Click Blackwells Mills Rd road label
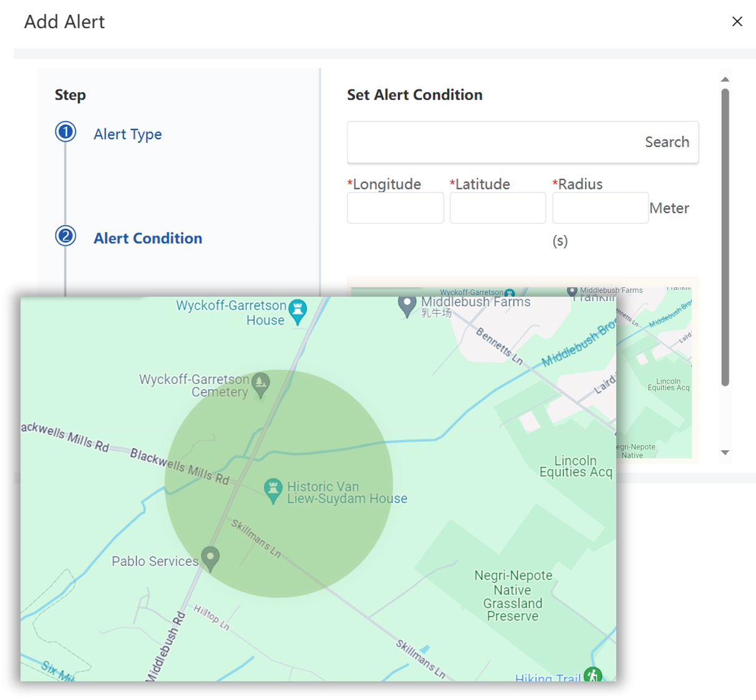The width and height of the screenshot is (756, 700). pyautogui.click(x=180, y=466)
